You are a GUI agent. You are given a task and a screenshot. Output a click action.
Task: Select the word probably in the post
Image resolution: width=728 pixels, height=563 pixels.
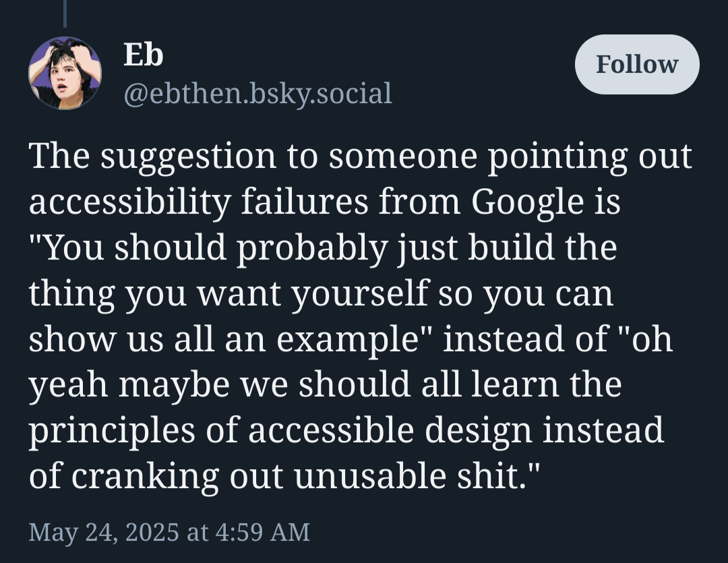pyautogui.click(x=312, y=248)
